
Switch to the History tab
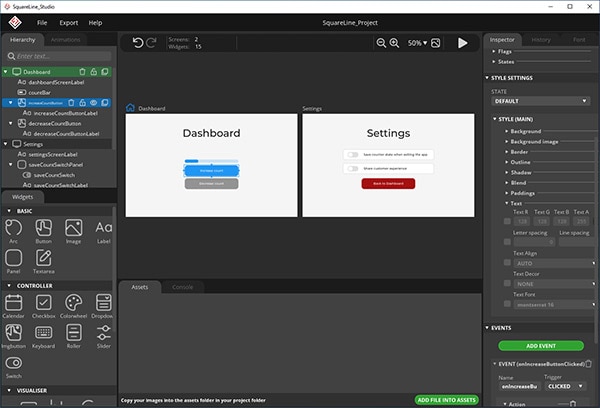[541, 39]
